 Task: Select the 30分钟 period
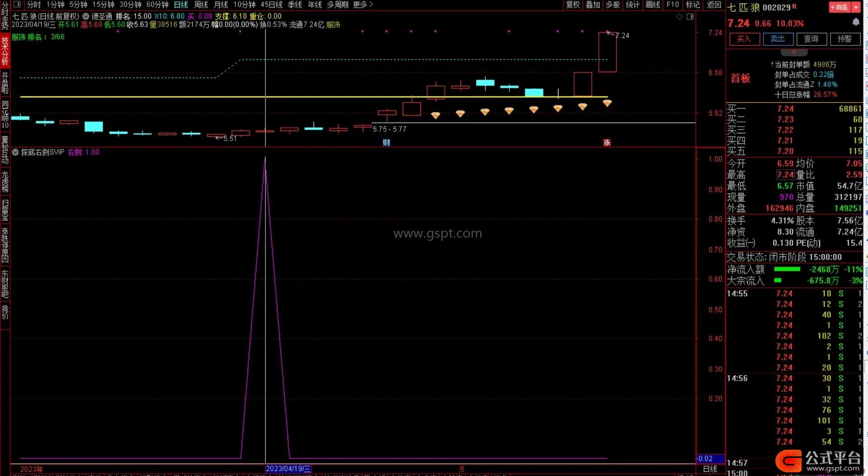click(x=131, y=5)
